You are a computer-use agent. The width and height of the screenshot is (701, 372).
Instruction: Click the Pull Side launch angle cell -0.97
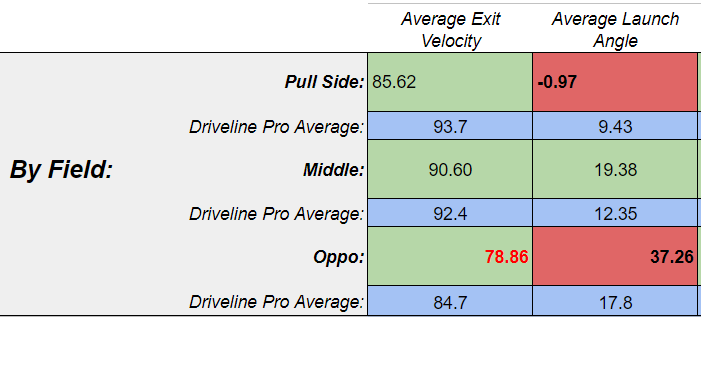click(615, 82)
